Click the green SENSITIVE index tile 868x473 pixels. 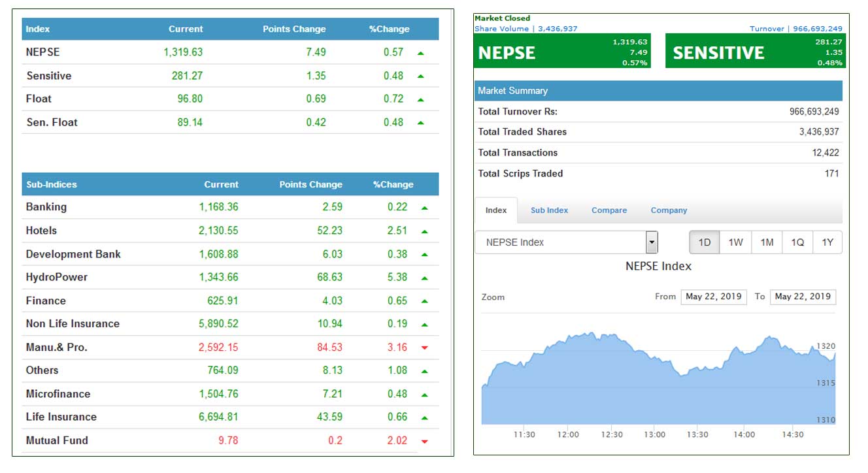coord(755,52)
